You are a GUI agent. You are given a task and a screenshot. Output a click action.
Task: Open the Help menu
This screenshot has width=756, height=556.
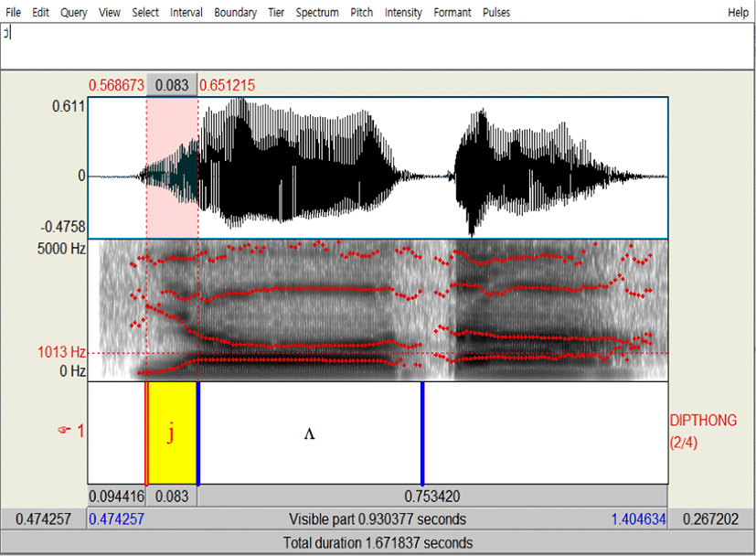coord(738,12)
